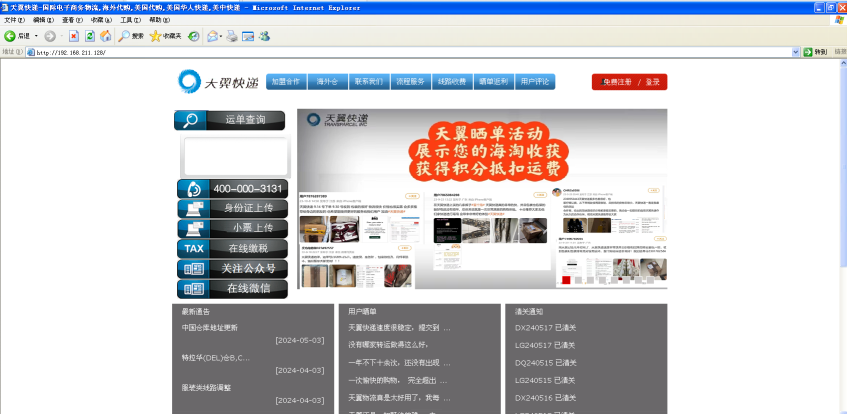
Task: Open the 流程服务 navigation tab
Action: (411, 82)
